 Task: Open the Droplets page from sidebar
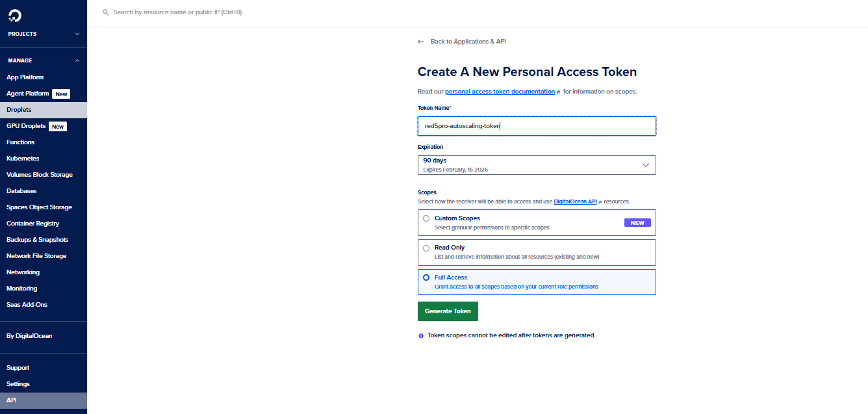coord(18,109)
